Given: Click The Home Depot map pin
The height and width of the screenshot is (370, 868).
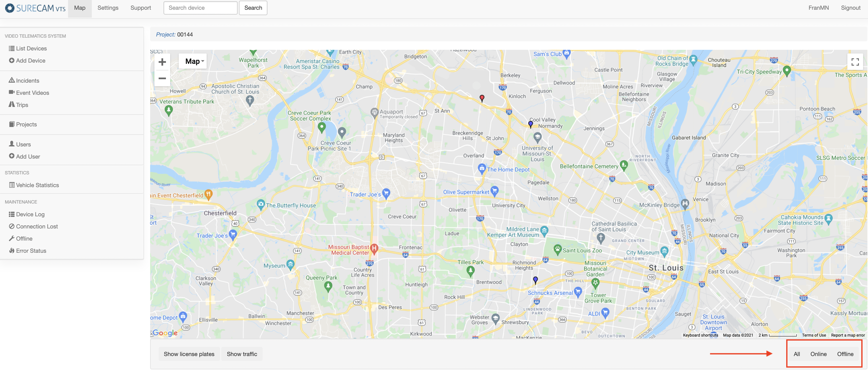Looking at the screenshot, I should pyautogui.click(x=481, y=169).
